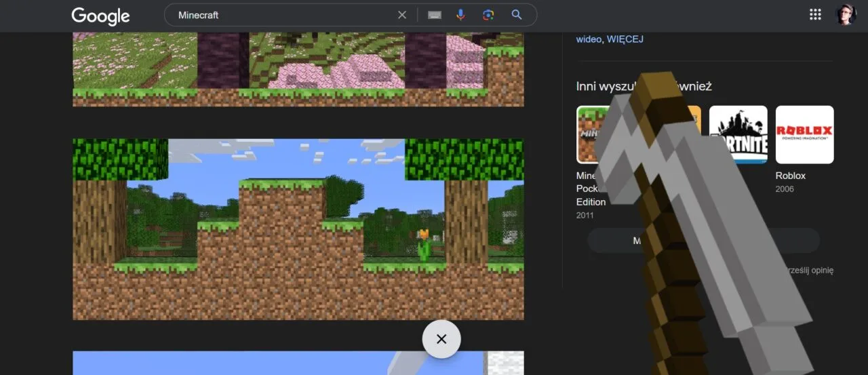Select the Roblox logo thumbnail
Screen dimensions: 868x375
click(x=804, y=134)
